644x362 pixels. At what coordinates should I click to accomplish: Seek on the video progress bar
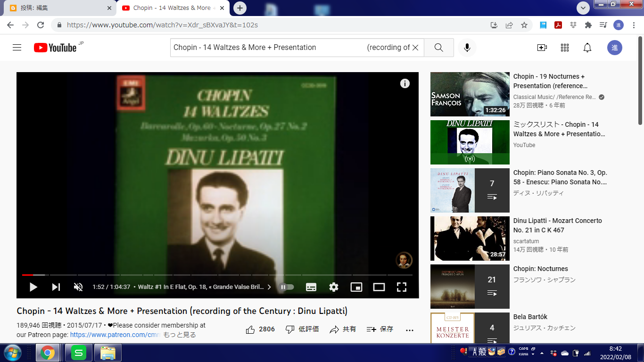tap(217, 275)
